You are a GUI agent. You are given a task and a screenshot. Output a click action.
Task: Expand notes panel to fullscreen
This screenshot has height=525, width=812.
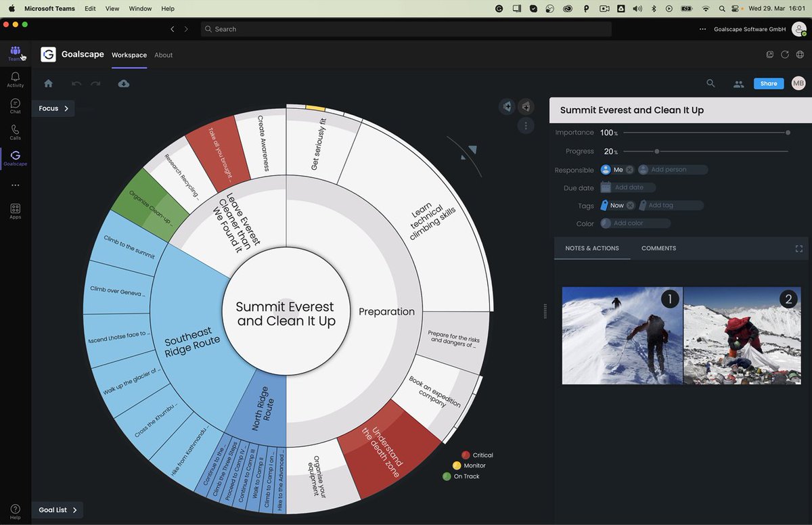click(799, 248)
